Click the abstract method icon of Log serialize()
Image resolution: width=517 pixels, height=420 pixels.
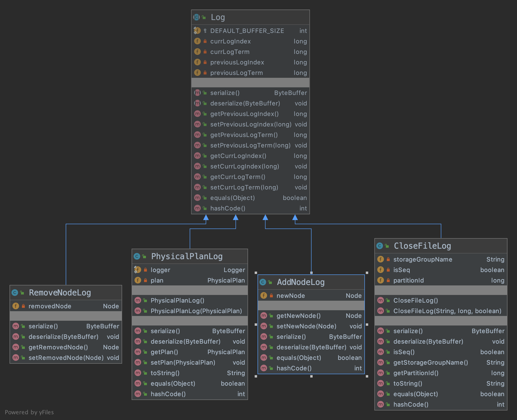pos(197,93)
